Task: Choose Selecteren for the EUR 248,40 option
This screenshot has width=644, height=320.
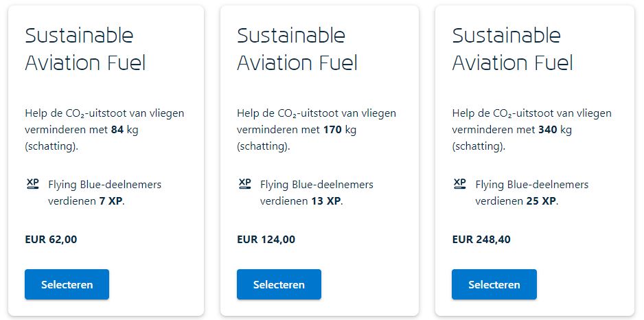Action: click(x=494, y=284)
